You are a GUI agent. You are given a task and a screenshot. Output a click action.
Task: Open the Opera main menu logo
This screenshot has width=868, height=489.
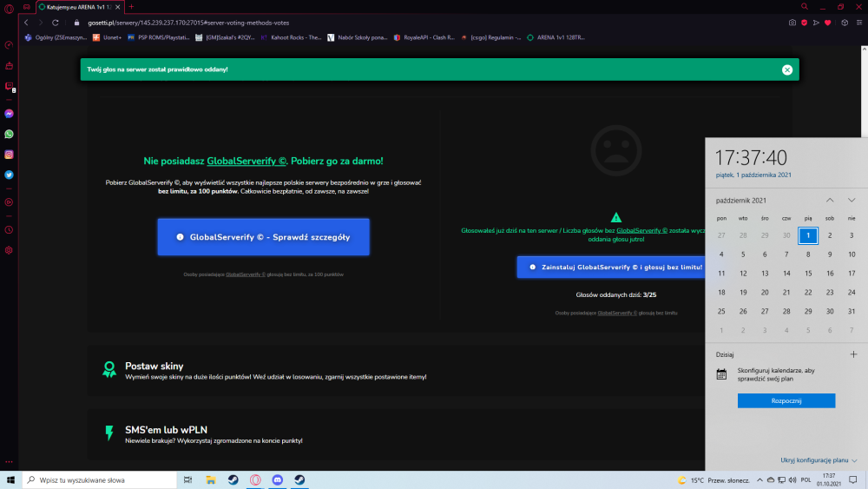click(x=9, y=8)
